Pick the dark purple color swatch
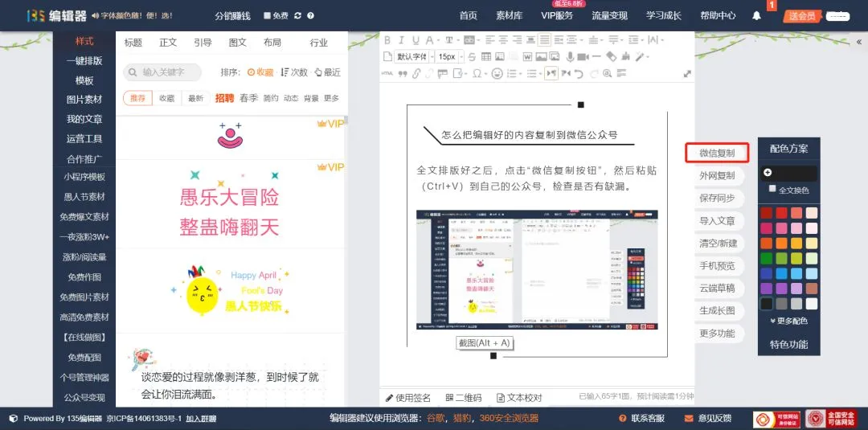 pyautogui.click(x=766, y=289)
